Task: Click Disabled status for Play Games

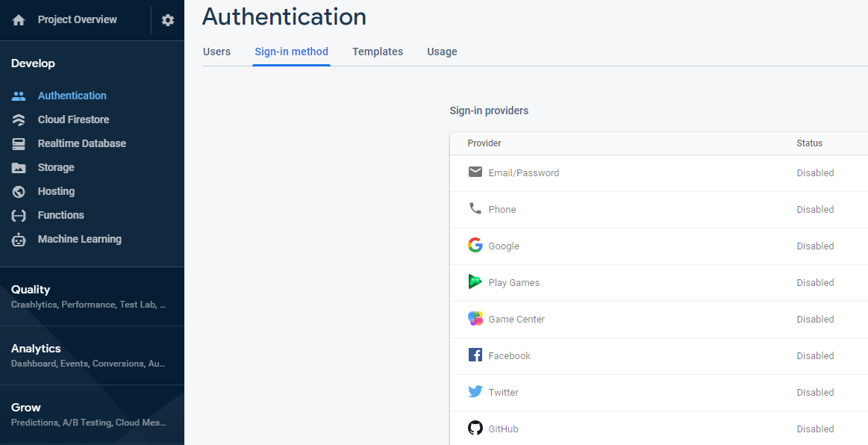Action: tap(815, 282)
